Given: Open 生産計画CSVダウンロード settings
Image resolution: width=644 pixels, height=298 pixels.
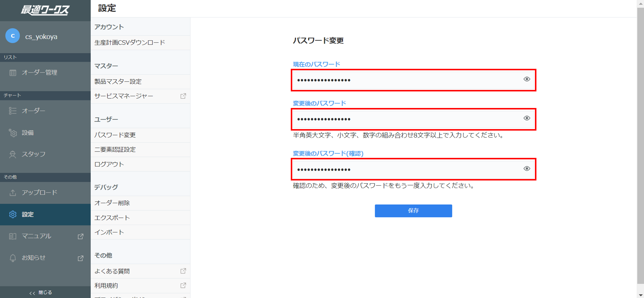Looking at the screenshot, I should click(140, 43).
